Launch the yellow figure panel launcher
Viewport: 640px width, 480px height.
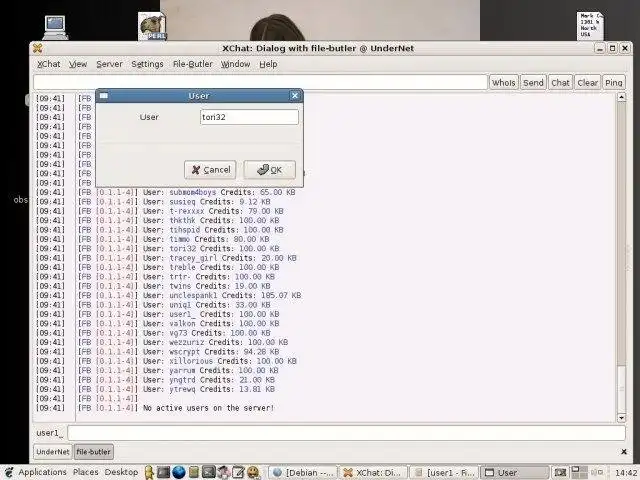pyautogui.click(x=149, y=473)
